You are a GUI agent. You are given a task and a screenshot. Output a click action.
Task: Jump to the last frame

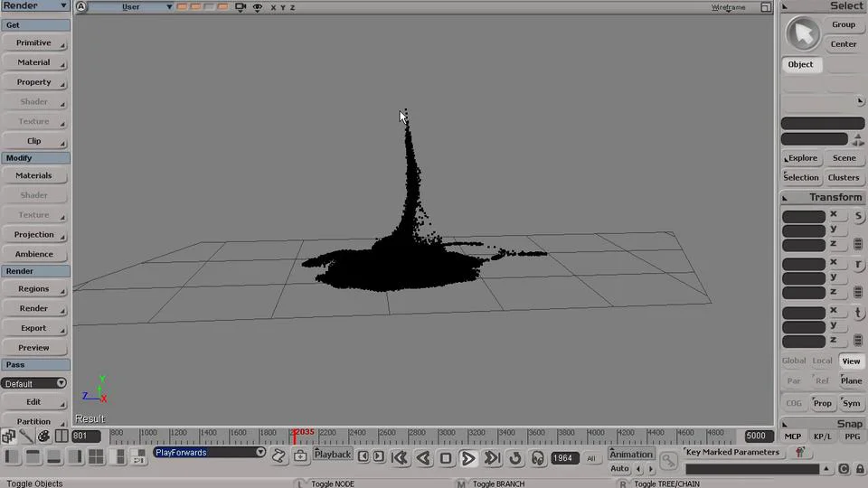click(492, 457)
